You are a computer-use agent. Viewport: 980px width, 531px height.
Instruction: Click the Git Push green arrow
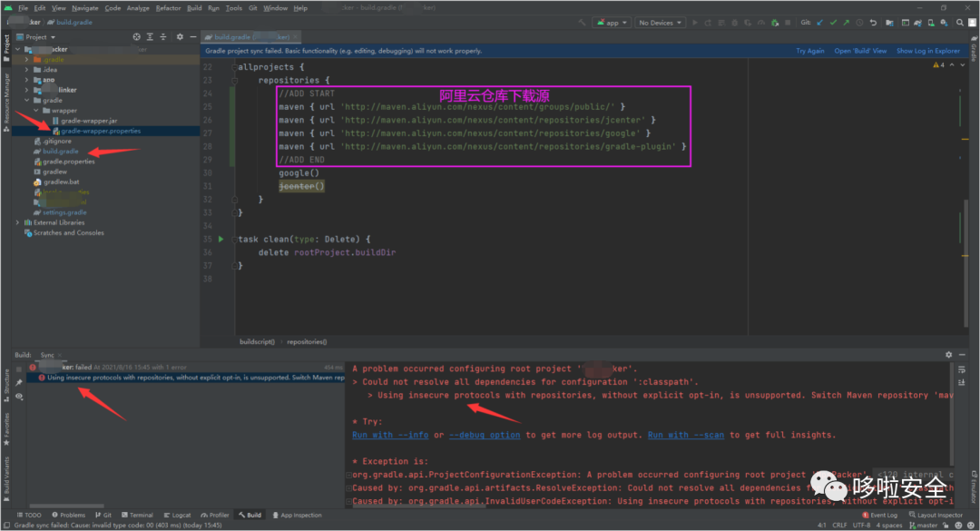847,23
